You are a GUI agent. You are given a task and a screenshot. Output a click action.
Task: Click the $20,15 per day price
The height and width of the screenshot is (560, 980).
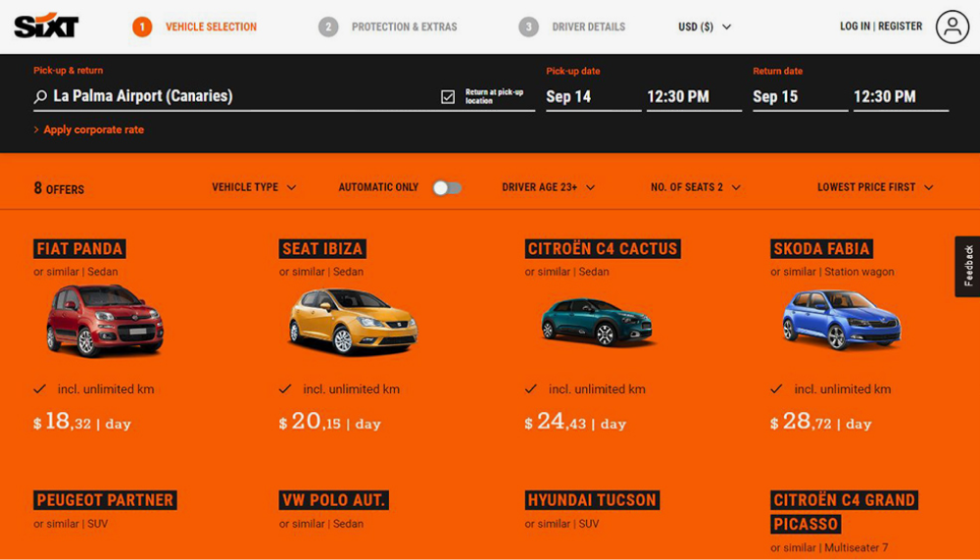tap(330, 422)
